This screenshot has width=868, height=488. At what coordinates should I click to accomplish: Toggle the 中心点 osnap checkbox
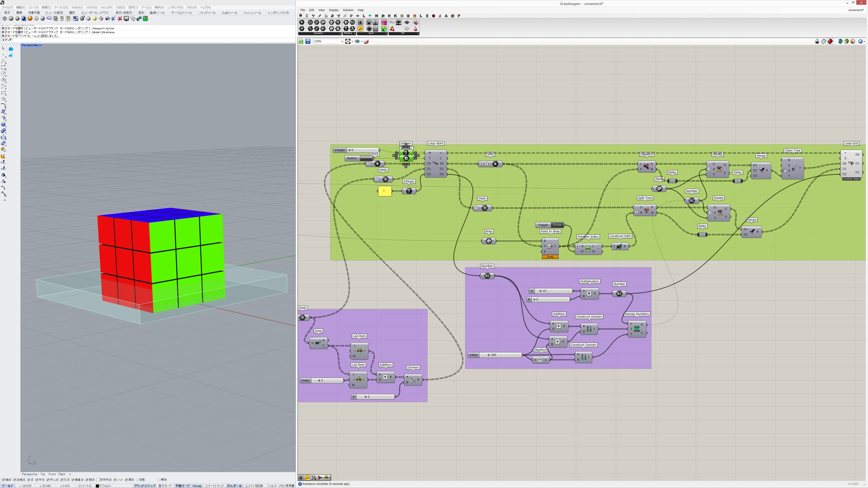[x=48, y=480]
